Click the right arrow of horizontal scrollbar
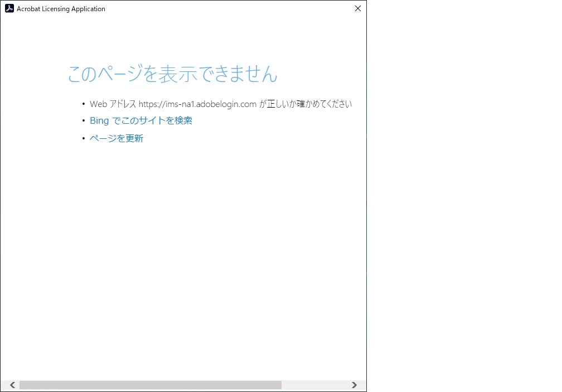This screenshot has width=562, height=392. [x=354, y=385]
